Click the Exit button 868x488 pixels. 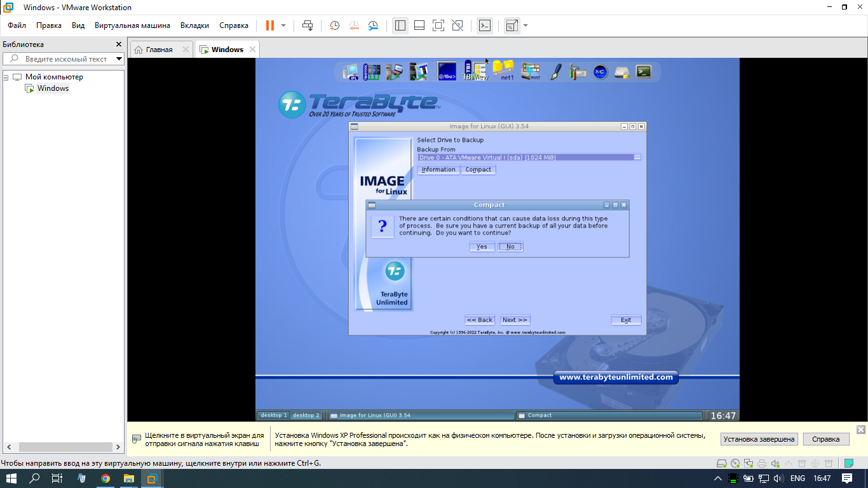626,320
